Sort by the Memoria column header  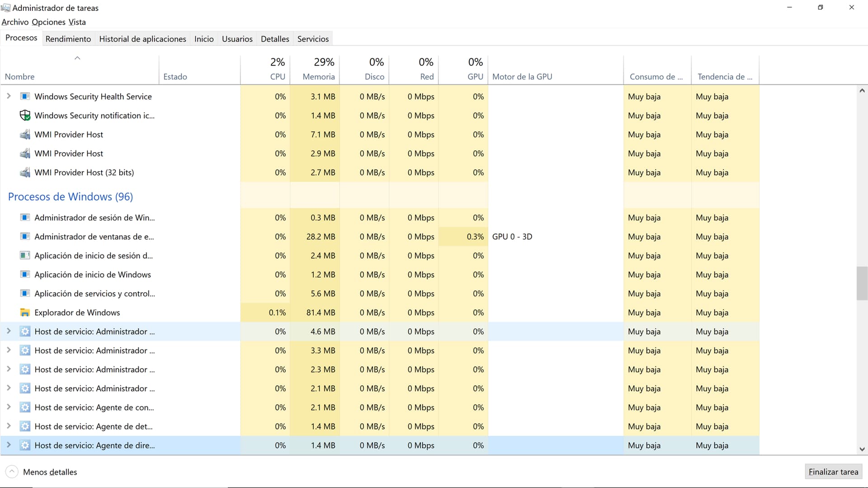coord(315,70)
